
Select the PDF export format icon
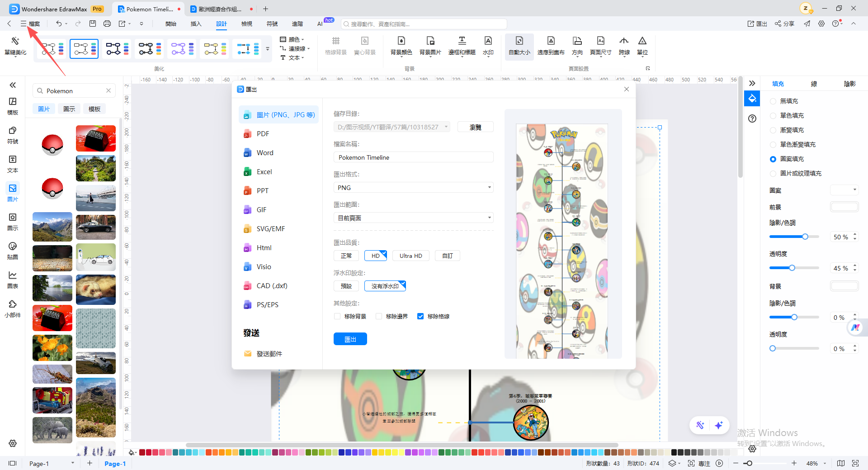pyautogui.click(x=247, y=134)
